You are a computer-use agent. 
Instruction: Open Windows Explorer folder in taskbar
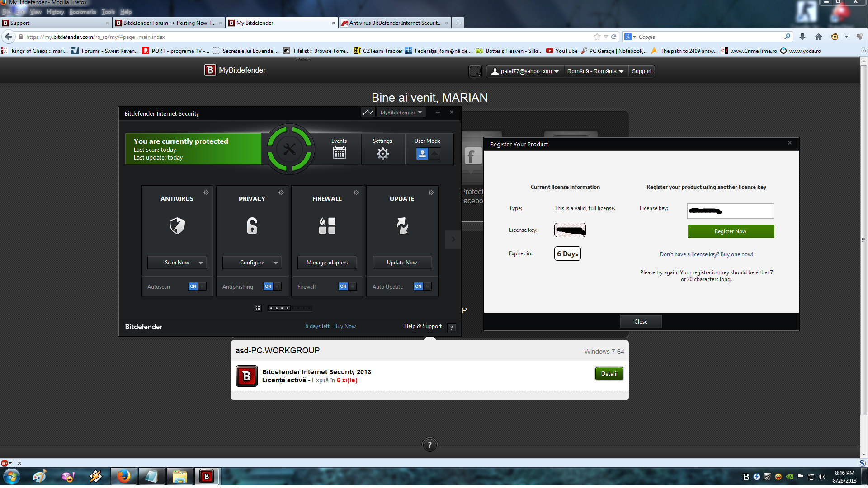(x=179, y=476)
